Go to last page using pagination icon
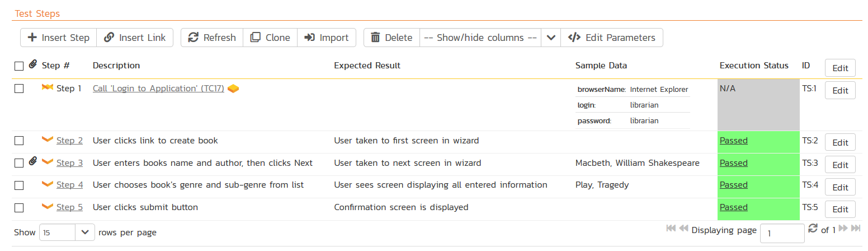The height and width of the screenshot is (251, 868). point(856,229)
